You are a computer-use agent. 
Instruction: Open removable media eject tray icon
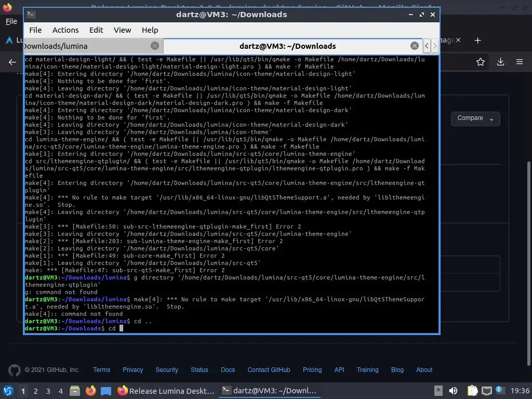[x=438, y=391]
